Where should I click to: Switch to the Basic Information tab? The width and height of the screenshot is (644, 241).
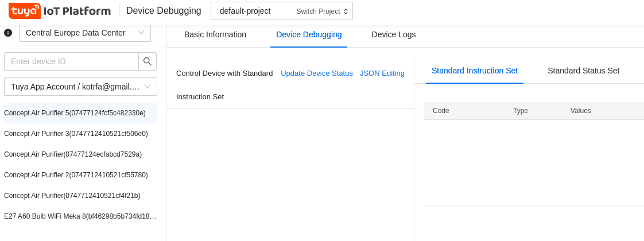(215, 35)
